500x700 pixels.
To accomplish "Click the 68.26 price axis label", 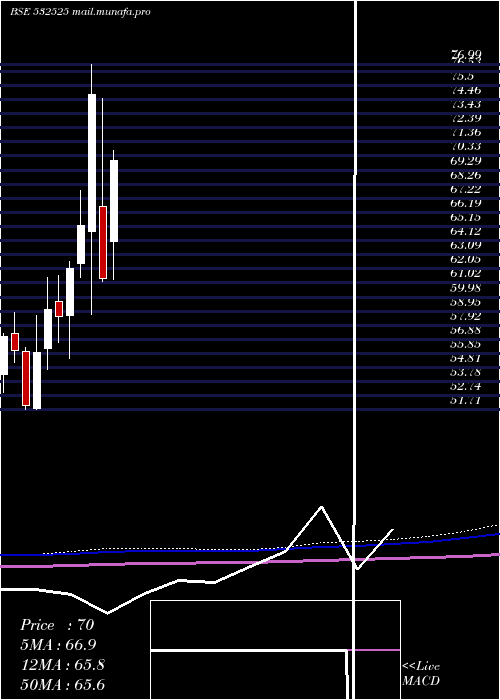I will point(466,175).
